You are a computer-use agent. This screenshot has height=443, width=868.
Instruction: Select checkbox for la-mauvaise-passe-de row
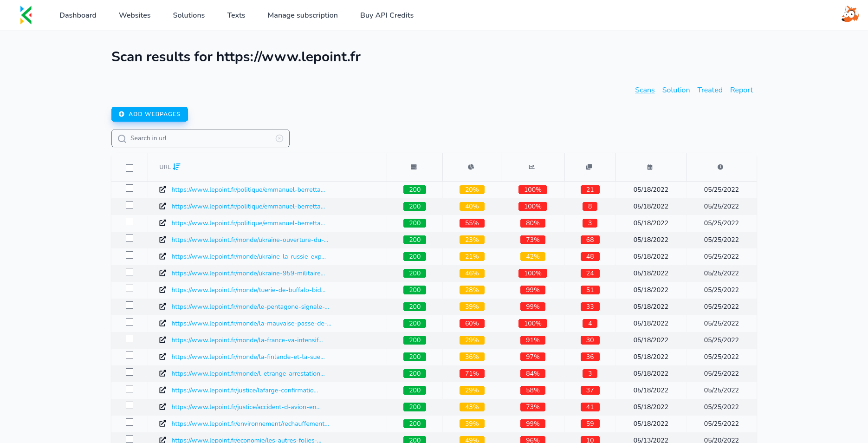[130, 322]
